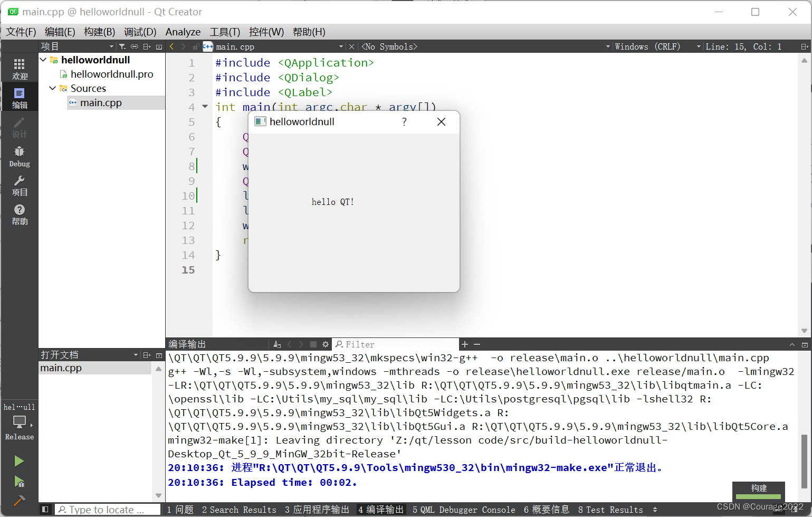This screenshot has height=517, width=812.
Task: Split the 打开文档 panel
Action: (x=147, y=355)
